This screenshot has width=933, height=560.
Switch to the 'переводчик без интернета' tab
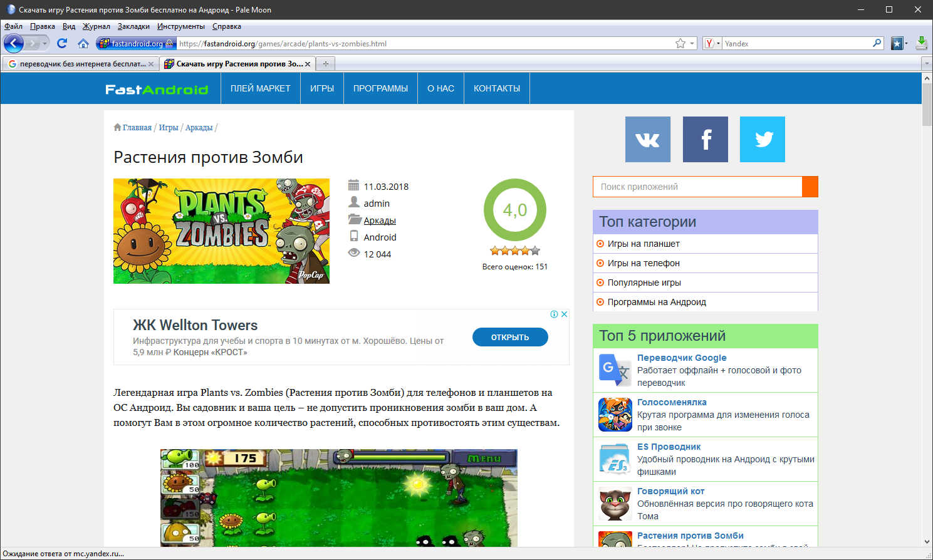click(80, 64)
